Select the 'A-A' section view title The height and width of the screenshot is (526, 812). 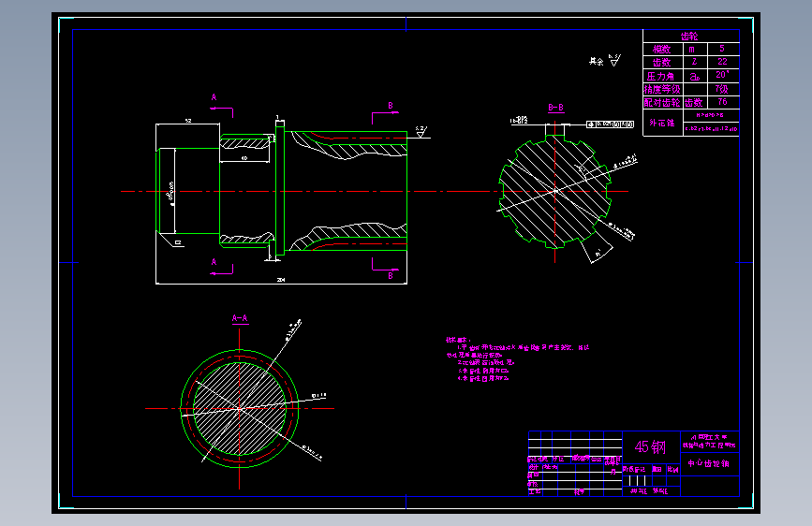(239, 318)
